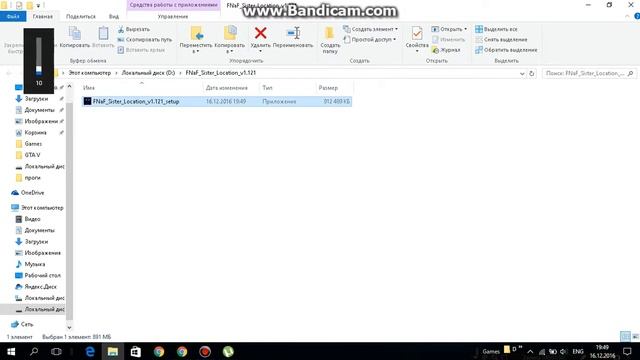
Task: Click Изменить in the Открыть group
Action: tap(448, 40)
